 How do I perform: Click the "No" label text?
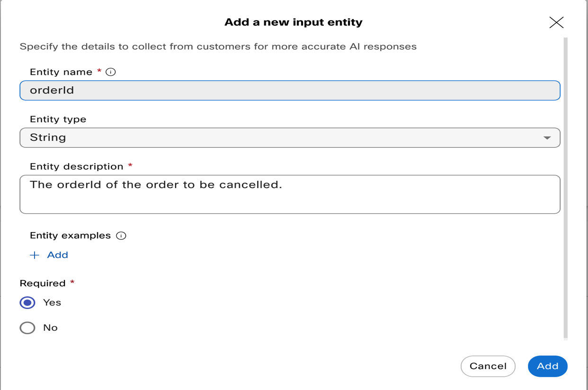pyautogui.click(x=50, y=328)
